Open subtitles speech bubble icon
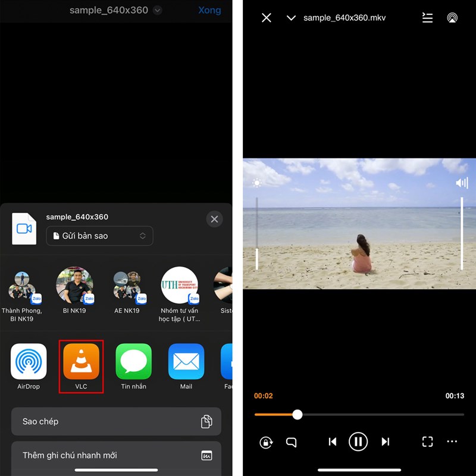 [x=291, y=442]
